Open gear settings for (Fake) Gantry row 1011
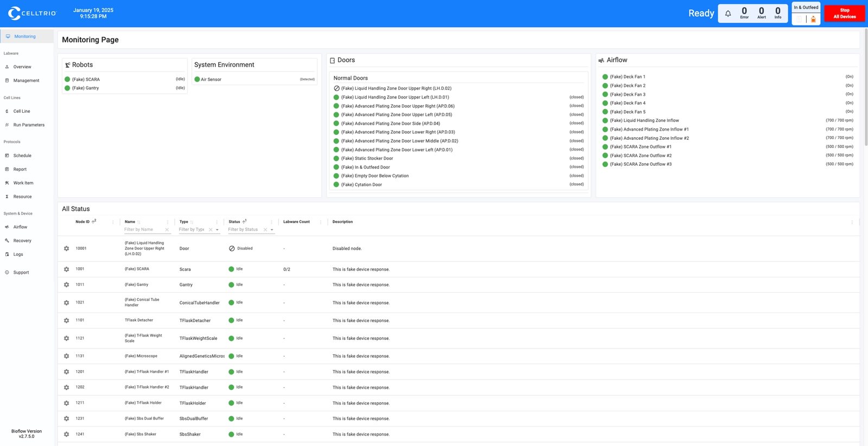Screen dimensions: 868x446 click(67, 285)
